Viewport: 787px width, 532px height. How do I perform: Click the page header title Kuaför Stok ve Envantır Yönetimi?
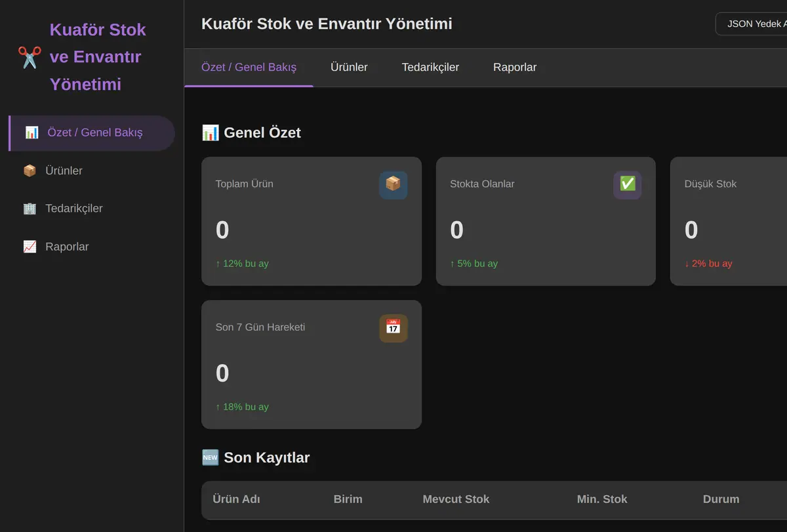[327, 24]
